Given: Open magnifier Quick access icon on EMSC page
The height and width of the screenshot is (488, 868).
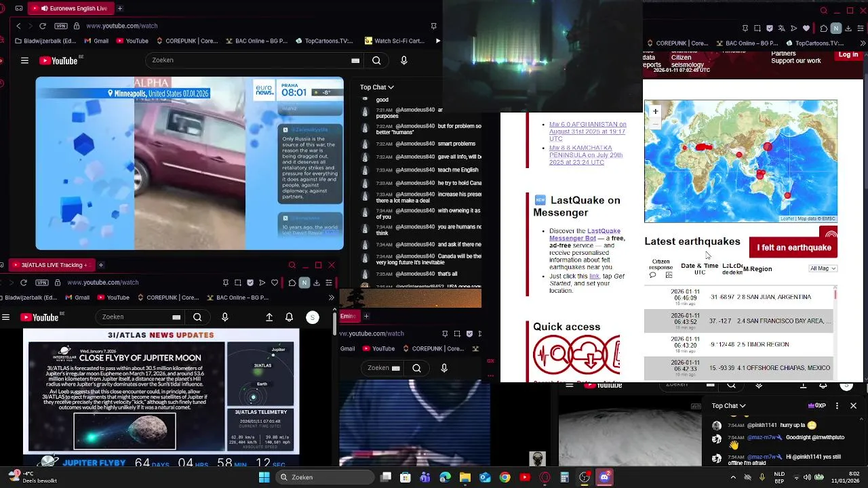Looking at the screenshot, I should pos(553,354).
